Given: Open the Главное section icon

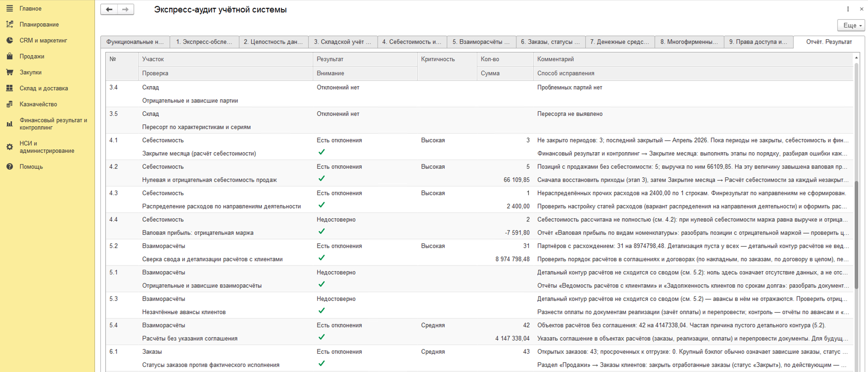Looking at the screenshot, I should click(x=10, y=9).
